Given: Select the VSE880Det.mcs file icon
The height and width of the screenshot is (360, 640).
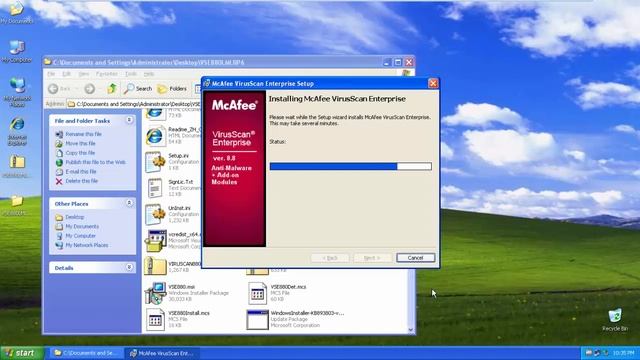Looking at the screenshot, I should coord(257,293).
